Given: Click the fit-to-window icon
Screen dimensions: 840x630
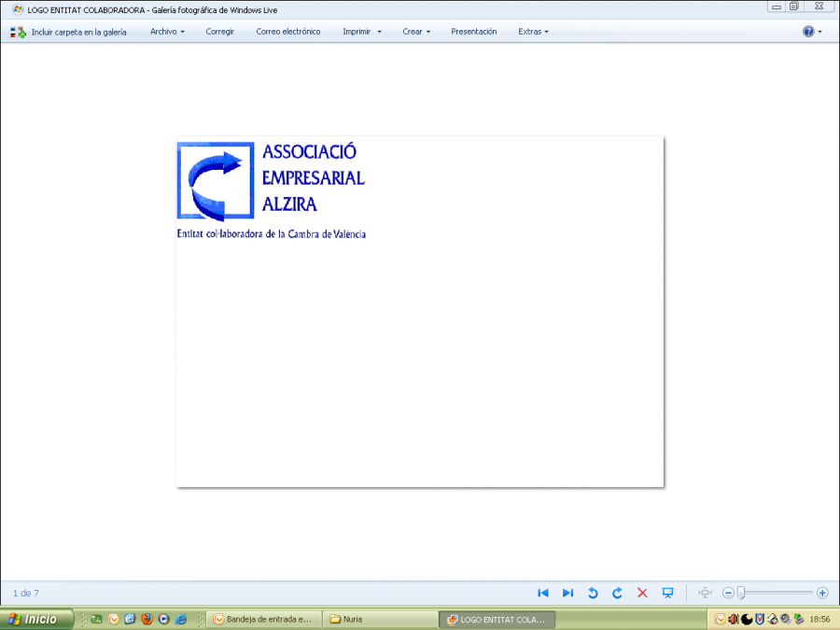Looking at the screenshot, I should (x=705, y=593).
